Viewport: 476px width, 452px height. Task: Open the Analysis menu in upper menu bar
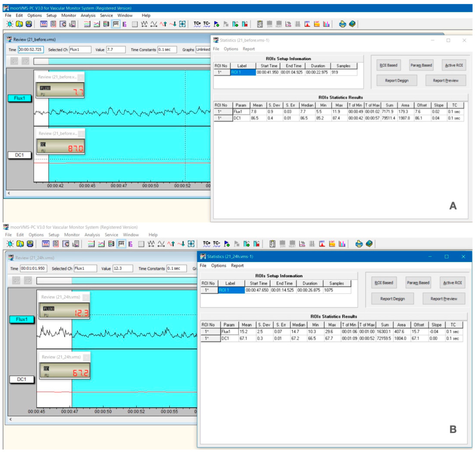tap(88, 15)
